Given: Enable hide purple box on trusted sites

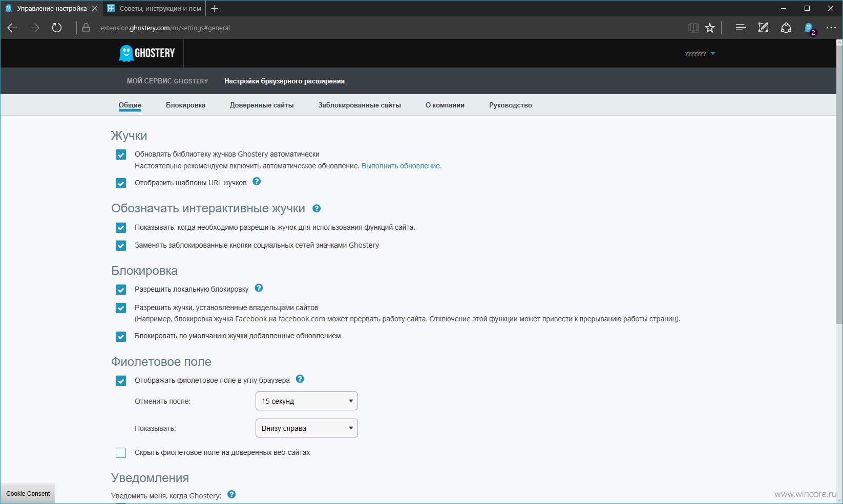Looking at the screenshot, I should pos(121,453).
